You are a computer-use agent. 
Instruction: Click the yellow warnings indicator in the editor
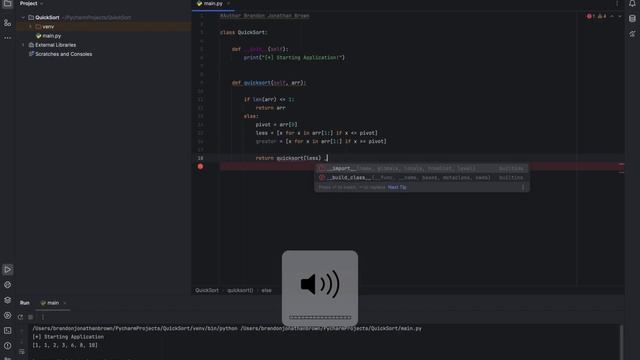click(x=602, y=16)
